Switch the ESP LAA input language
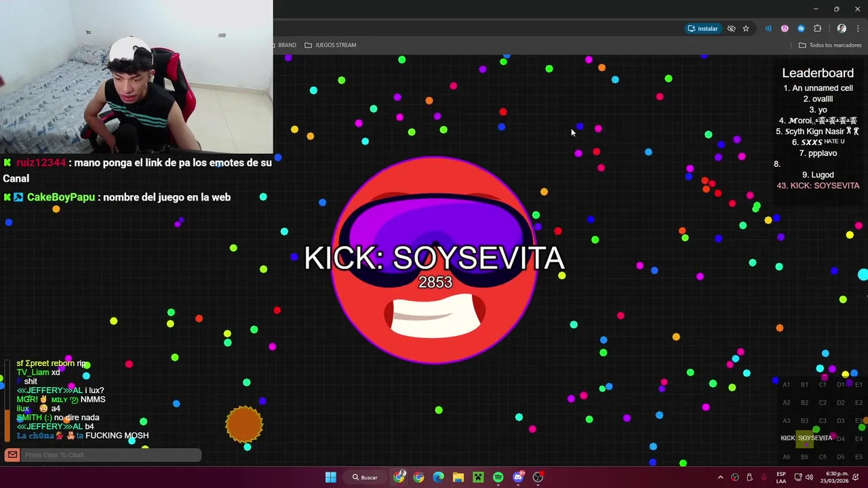The width and height of the screenshot is (868, 488). (781, 477)
